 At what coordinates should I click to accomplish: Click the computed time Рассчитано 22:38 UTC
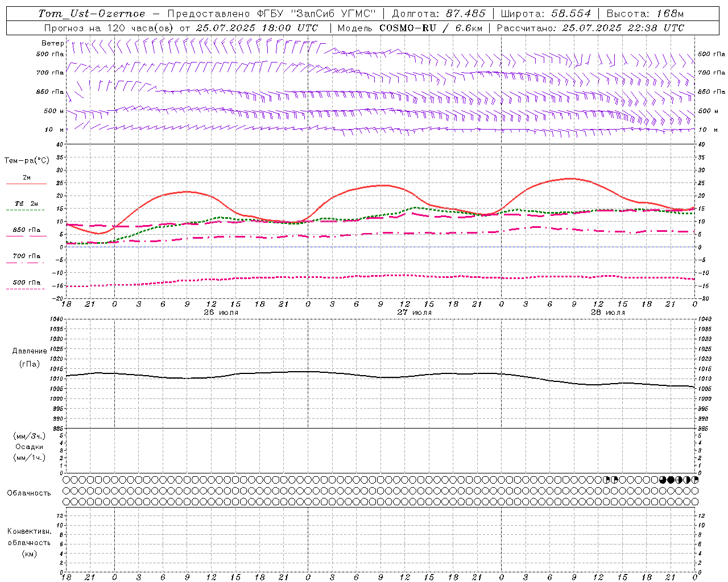coord(590,28)
